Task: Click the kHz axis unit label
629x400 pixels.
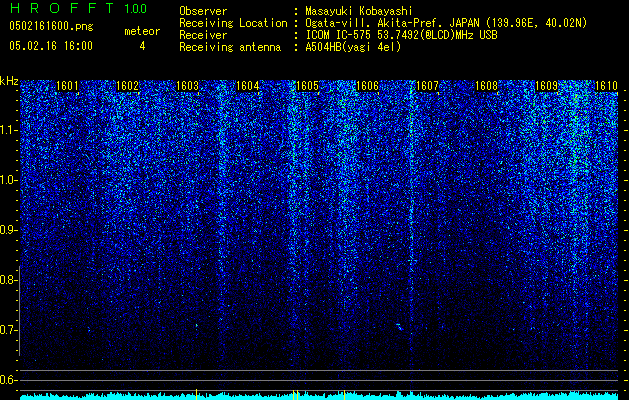Action: click(x=9, y=81)
